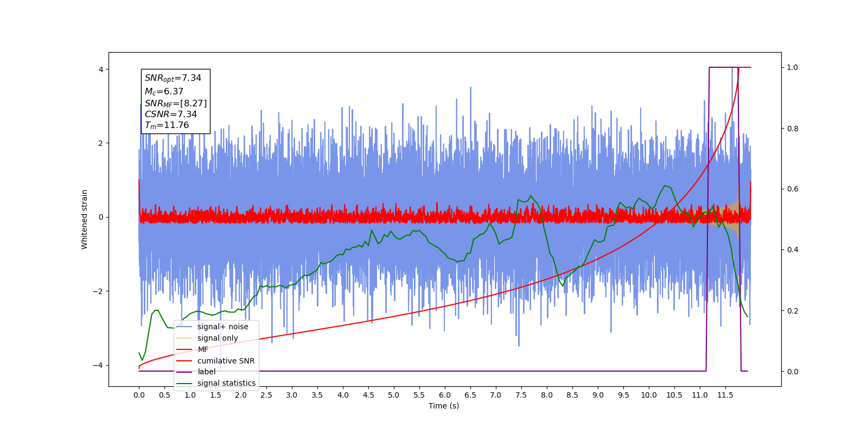Click the SNRopt=7.34 annotation text

click(x=173, y=78)
